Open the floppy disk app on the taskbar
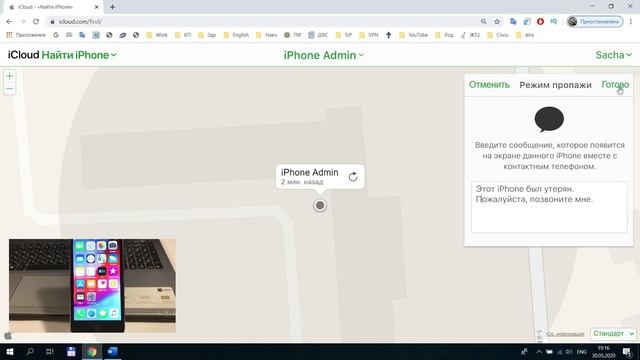The height and width of the screenshot is (360, 640). pos(71,351)
